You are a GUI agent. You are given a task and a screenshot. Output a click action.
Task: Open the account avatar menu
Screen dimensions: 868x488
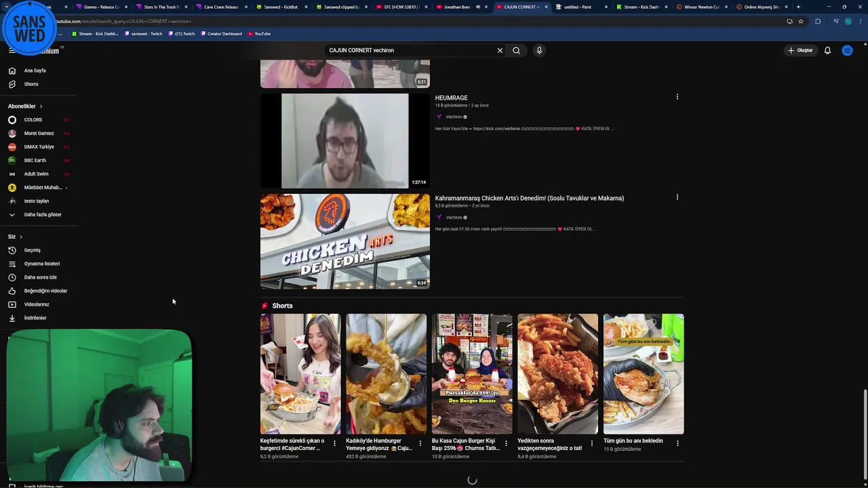coord(847,50)
